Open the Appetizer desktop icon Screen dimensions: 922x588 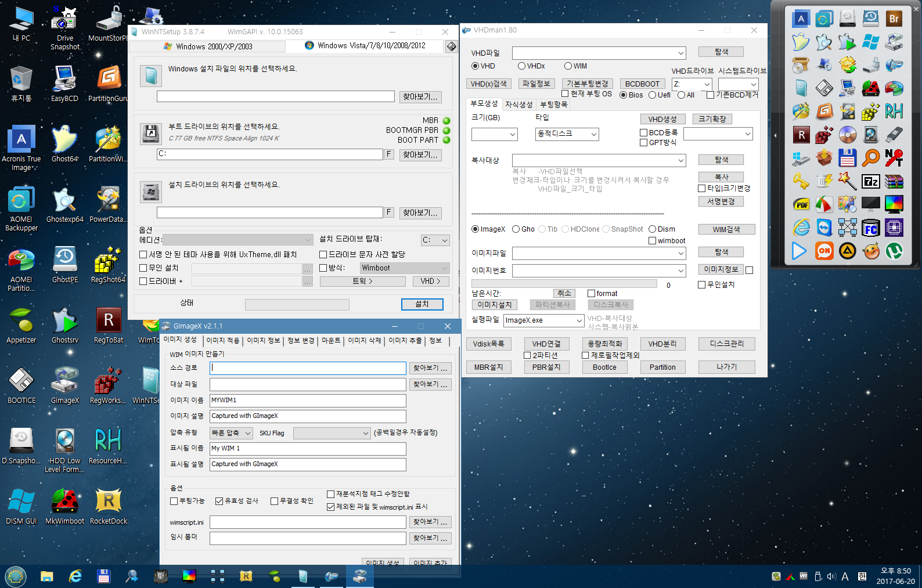coord(21,325)
